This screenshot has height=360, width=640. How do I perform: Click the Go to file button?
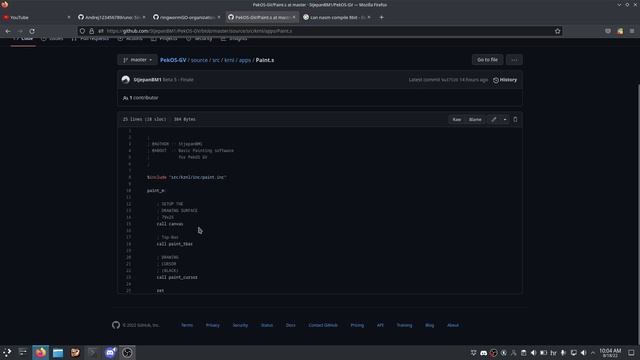[x=487, y=60]
